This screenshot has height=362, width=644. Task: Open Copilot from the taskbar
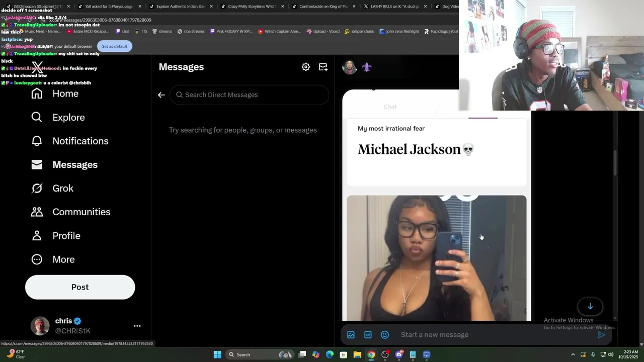(x=315, y=354)
